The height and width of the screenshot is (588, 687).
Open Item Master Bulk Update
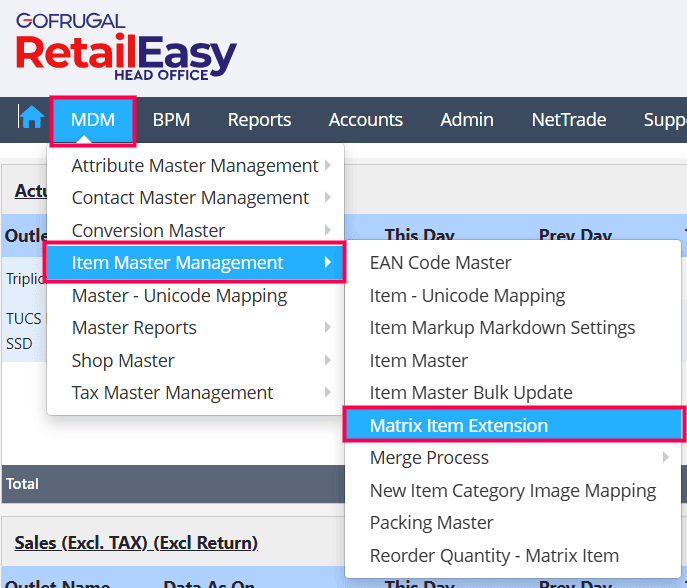tap(513, 393)
